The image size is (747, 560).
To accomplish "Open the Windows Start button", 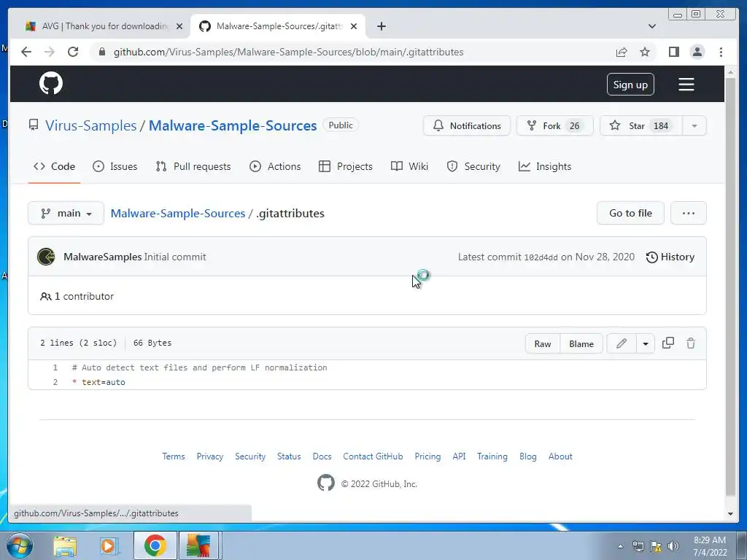I will [20, 545].
